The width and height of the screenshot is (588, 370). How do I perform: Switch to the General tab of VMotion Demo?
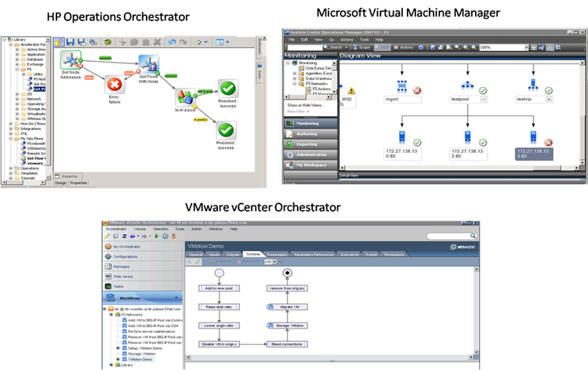click(x=196, y=255)
